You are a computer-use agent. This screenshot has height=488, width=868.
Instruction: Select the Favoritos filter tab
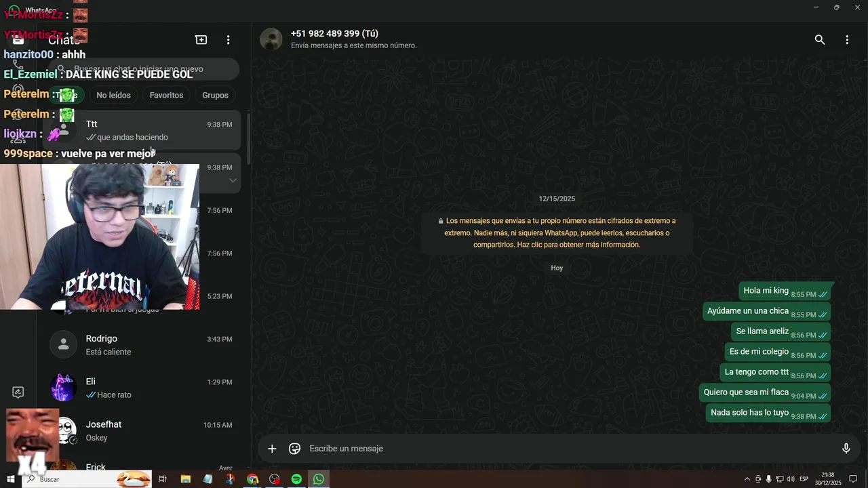tap(166, 96)
